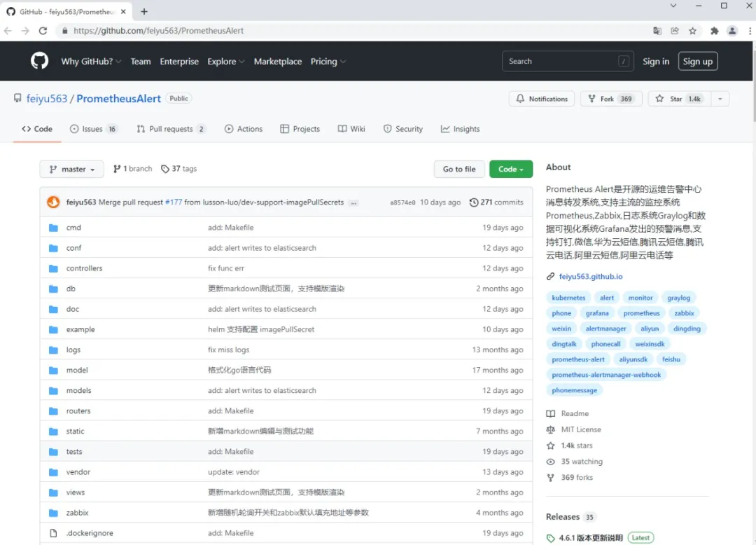Image resolution: width=756 pixels, height=545 pixels.
Task: Click the translate page icon in address bar
Action: click(x=657, y=31)
